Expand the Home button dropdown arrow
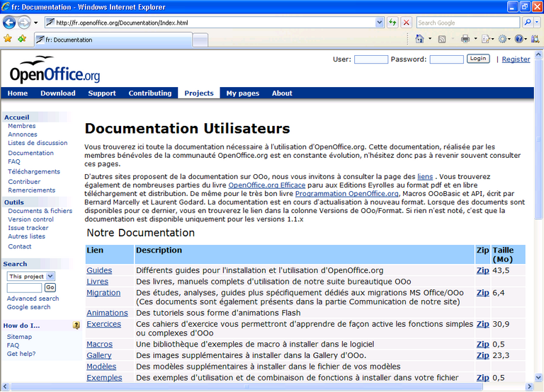The image size is (544, 392). click(x=430, y=39)
